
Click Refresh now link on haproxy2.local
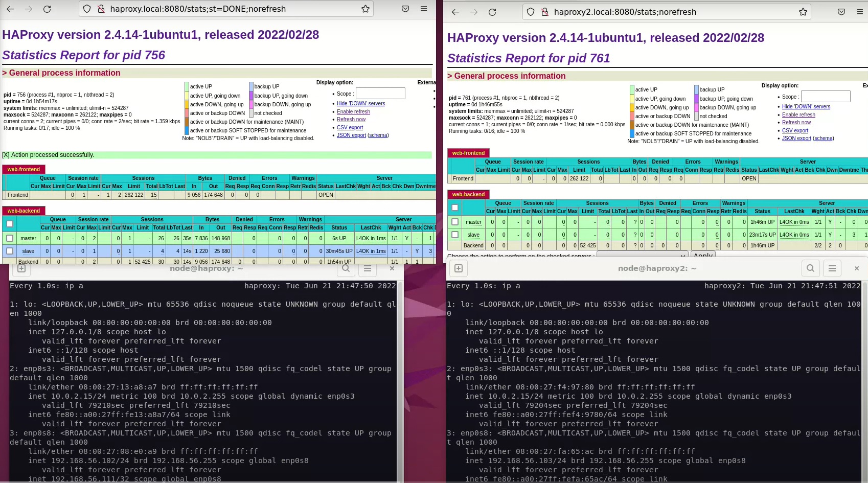click(796, 122)
